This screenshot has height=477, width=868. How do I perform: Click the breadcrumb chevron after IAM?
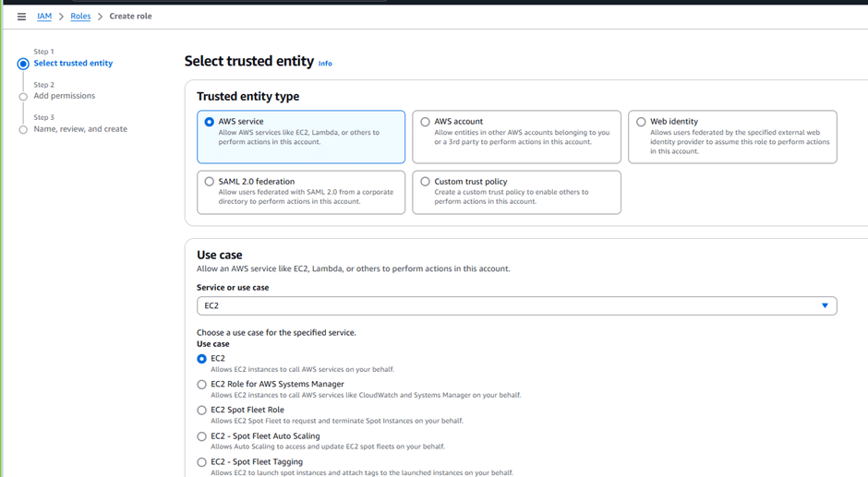point(62,17)
